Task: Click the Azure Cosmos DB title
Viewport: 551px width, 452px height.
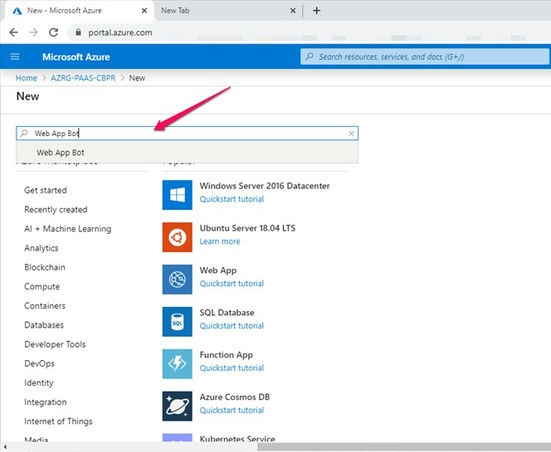Action: click(x=234, y=397)
